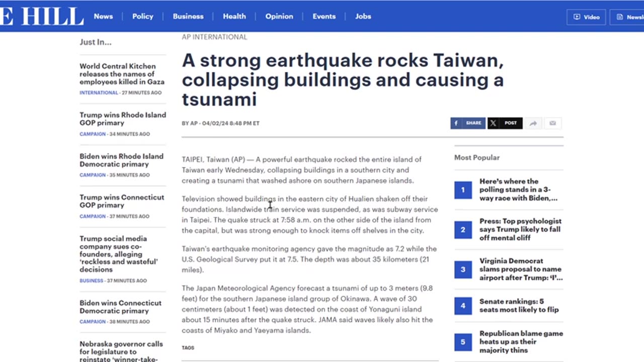This screenshot has width=644, height=362.
Task: Click the article headline about Taiwan earthquake
Action: pyautogui.click(x=343, y=80)
